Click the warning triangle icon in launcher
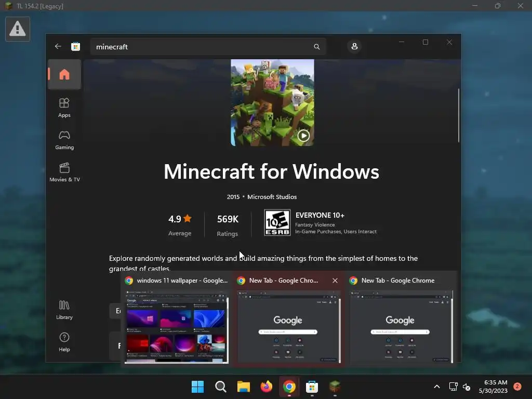532x399 pixels. coord(18,29)
